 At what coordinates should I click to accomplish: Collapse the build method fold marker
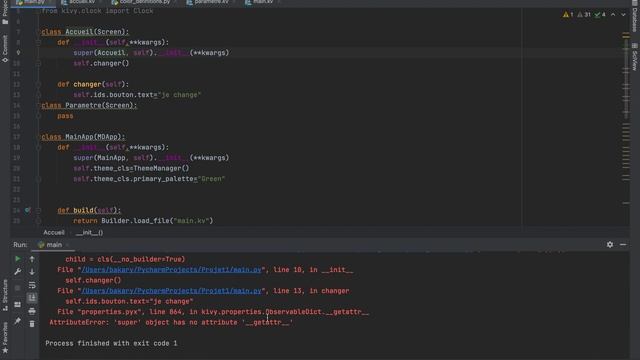[x=38, y=211]
